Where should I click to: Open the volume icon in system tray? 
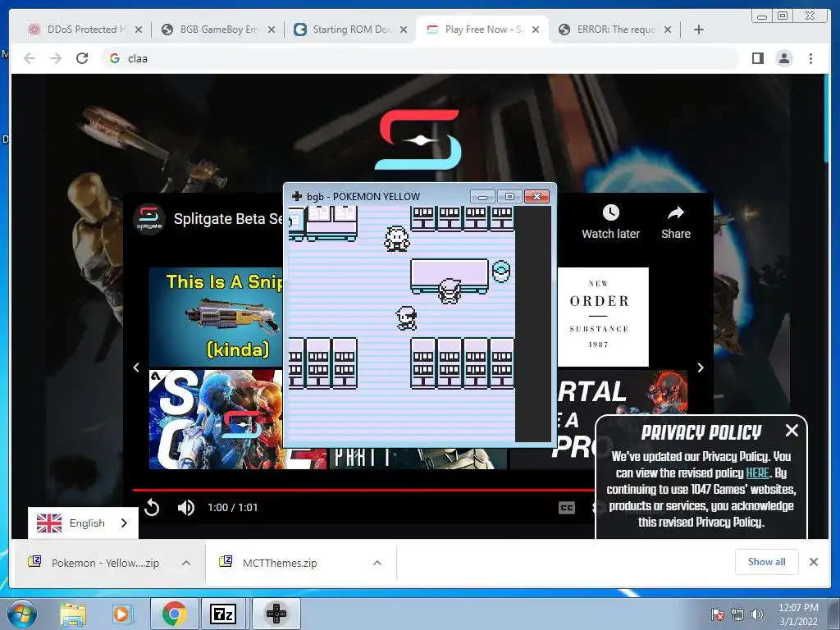click(757, 614)
